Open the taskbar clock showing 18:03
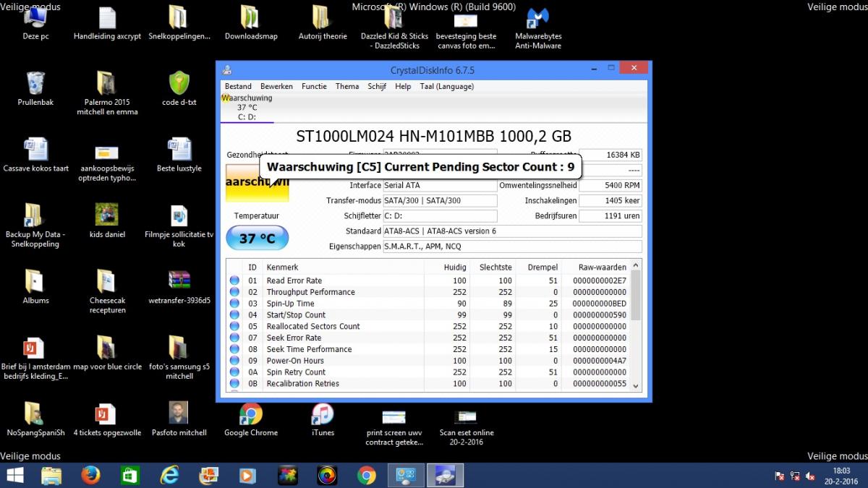 point(841,475)
